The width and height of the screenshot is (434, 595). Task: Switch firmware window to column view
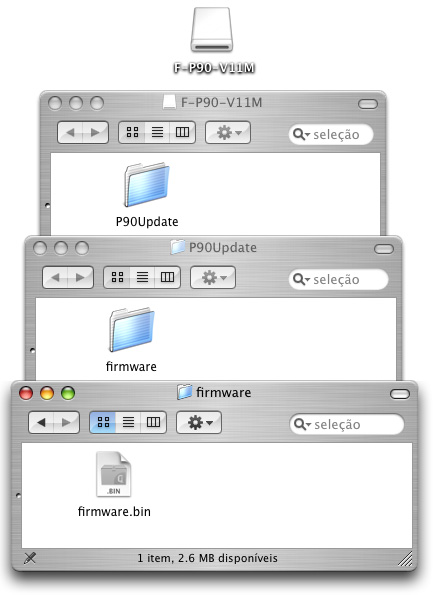coord(153,422)
